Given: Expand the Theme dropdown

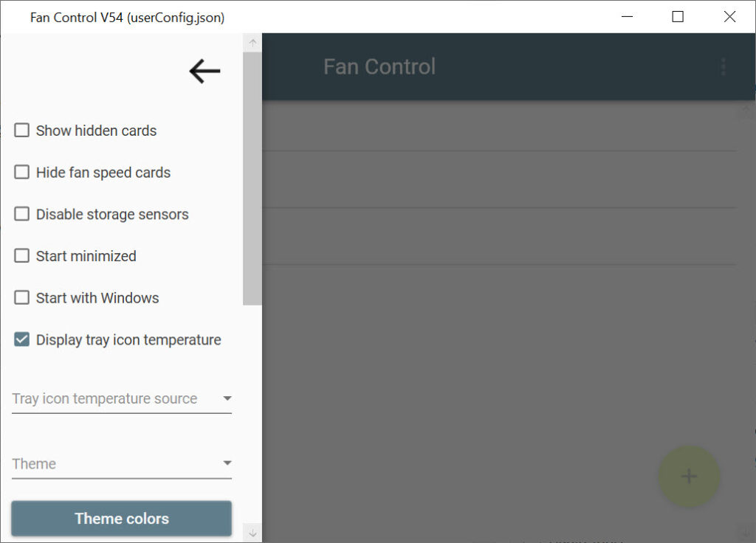Looking at the screenshot, I should (x=122, y=463).
